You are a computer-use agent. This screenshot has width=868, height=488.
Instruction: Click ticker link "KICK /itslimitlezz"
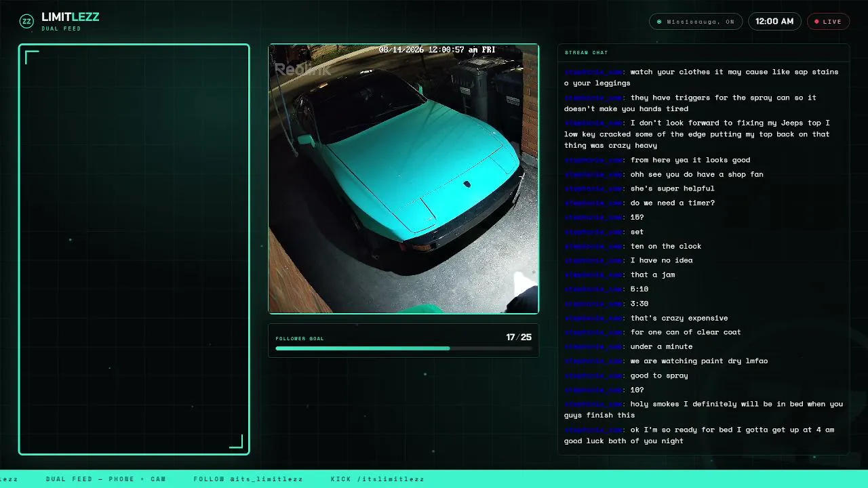[378, 479]
